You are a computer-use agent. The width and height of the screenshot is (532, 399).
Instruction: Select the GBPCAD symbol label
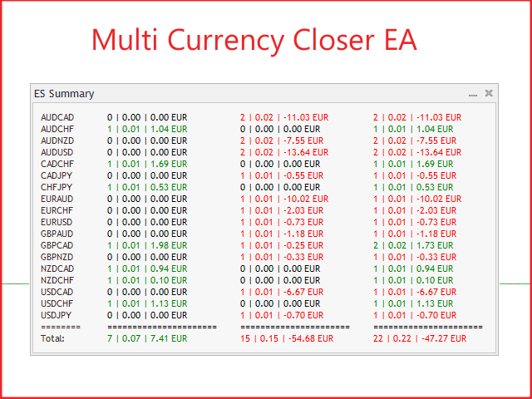[x=57, y=245]
